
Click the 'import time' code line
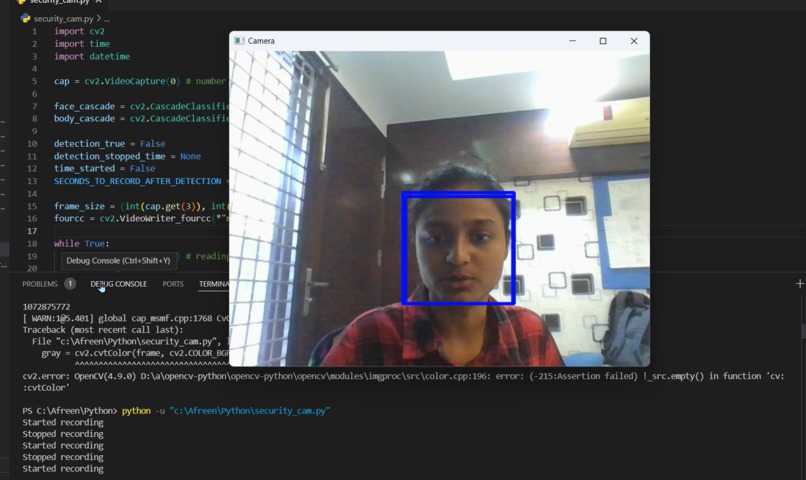(82, 44)
